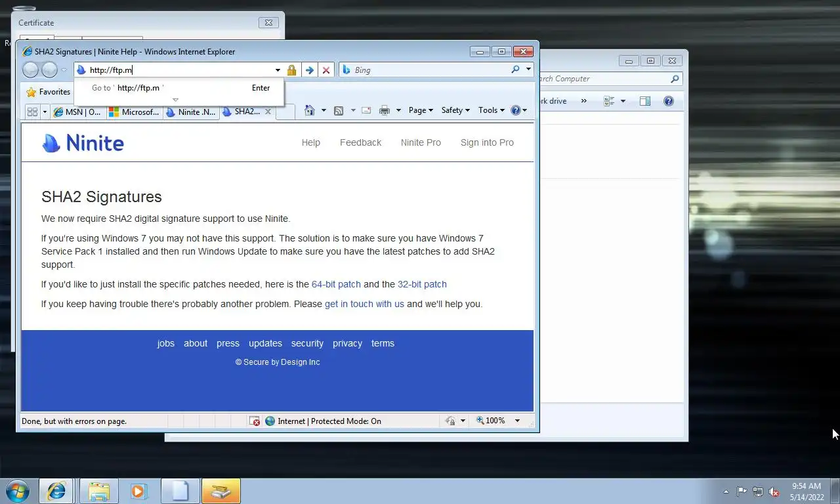Close the SHA2 tab
The width and height of the screenshot is (840, 504).
[268, 112]
